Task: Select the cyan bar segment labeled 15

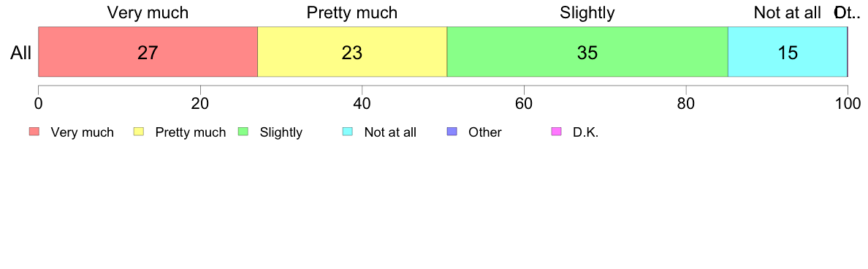Action: pos(788,51)
